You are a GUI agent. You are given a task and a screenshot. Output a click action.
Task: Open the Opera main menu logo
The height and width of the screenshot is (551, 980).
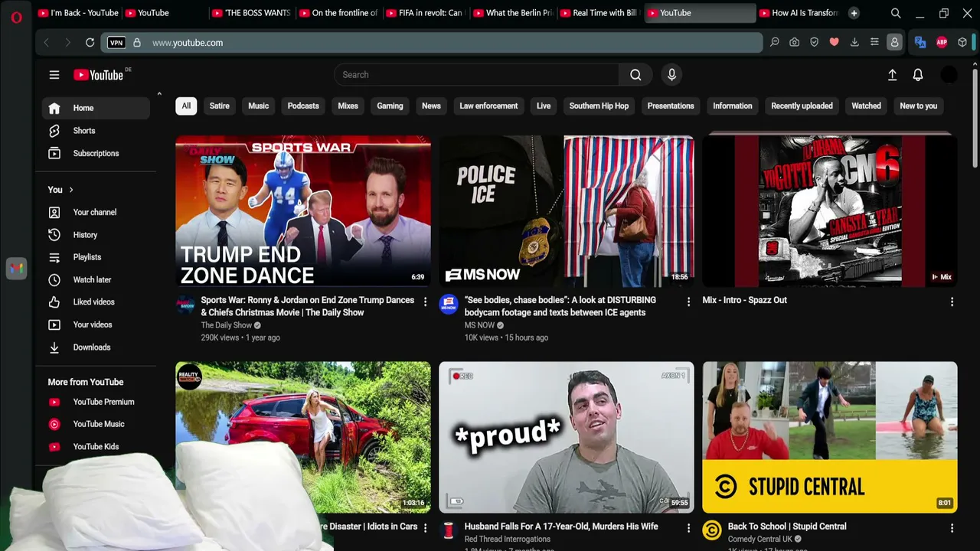16,17
